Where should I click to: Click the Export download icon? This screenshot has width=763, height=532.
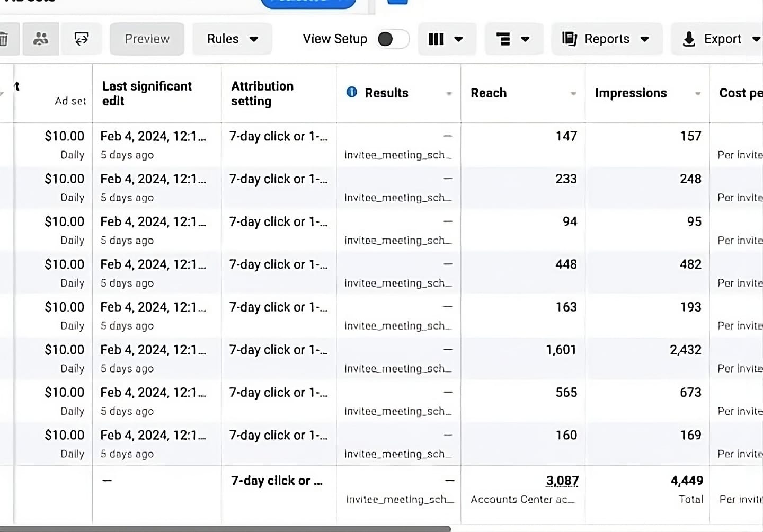click(689, 39)
